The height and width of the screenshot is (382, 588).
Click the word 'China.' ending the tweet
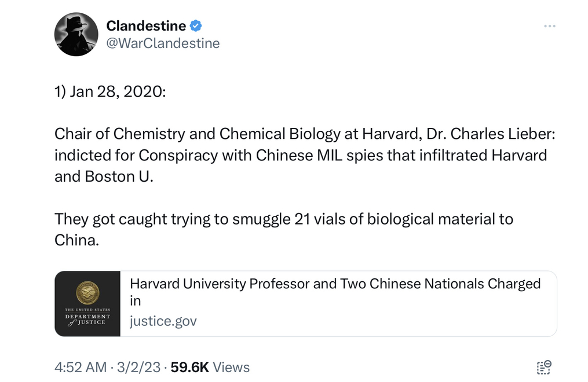77,240
